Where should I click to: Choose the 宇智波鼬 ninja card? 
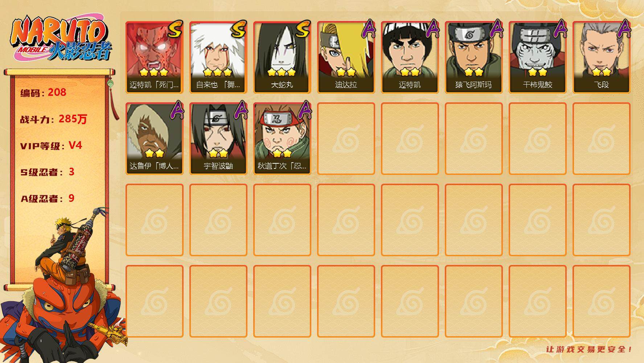[218, 139]
